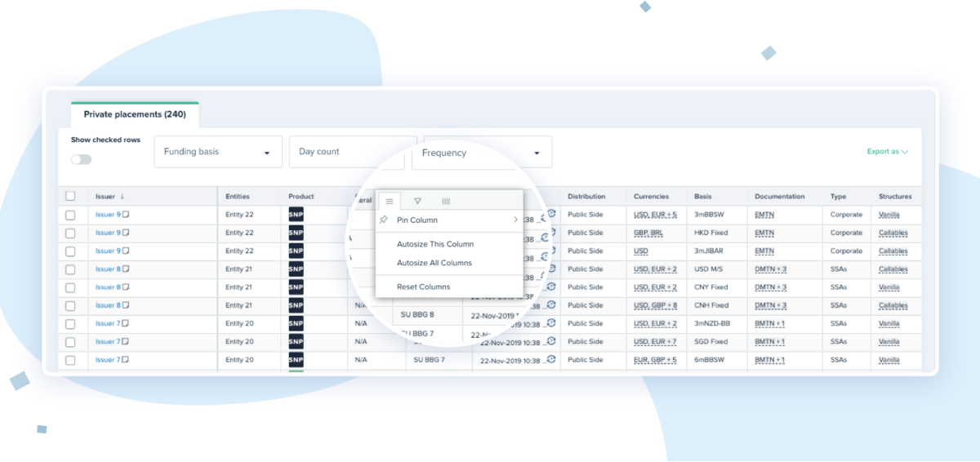Click the refresh icon in bottom Issuer 7 row
Screen dimensions: 980x462
coord(551,358)
